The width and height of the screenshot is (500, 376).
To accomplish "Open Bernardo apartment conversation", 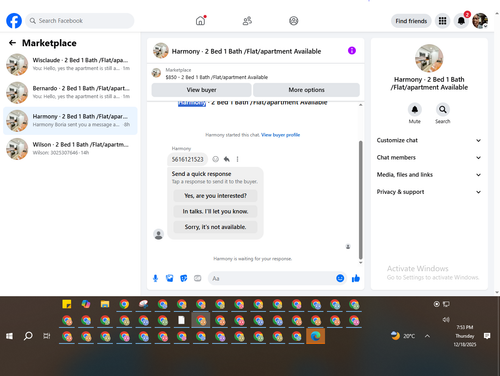I will 70,92.
